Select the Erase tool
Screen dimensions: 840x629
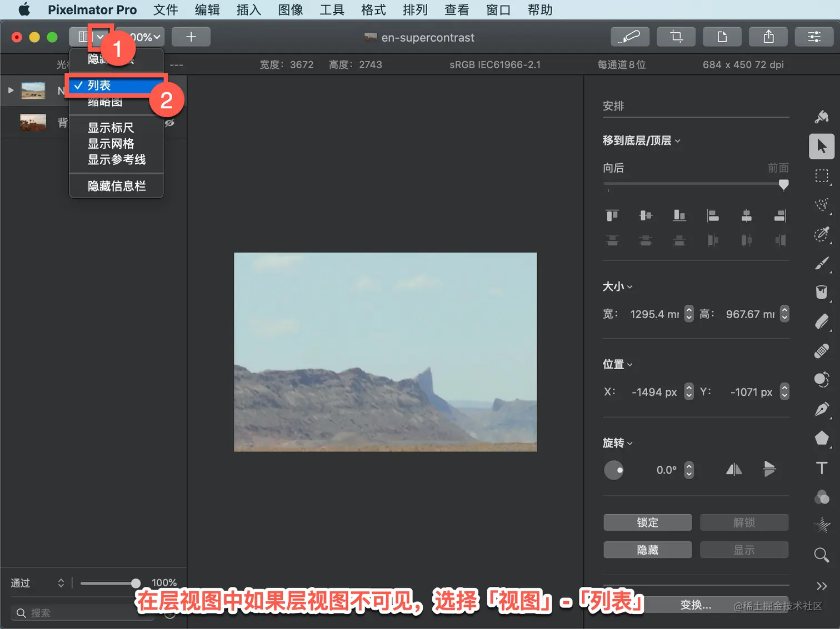tap(822, 321)
